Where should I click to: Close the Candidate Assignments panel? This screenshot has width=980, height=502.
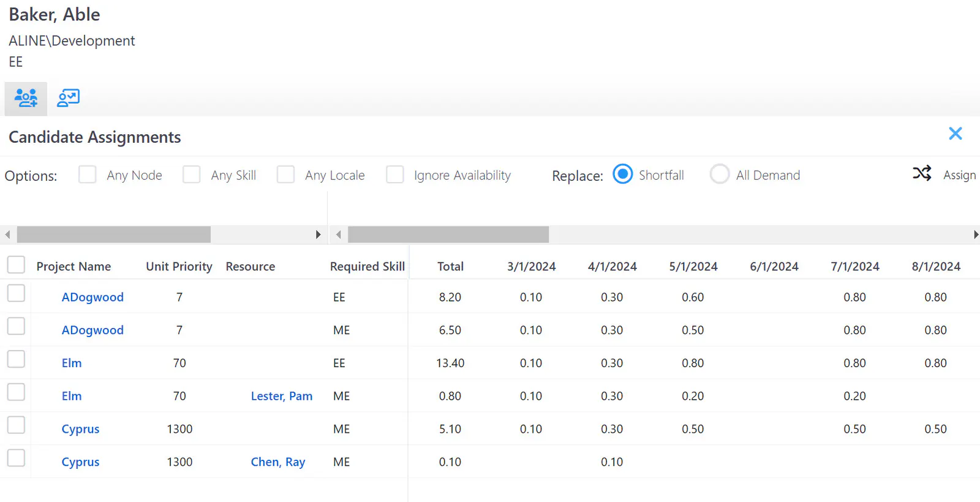[x=955, y=134]
